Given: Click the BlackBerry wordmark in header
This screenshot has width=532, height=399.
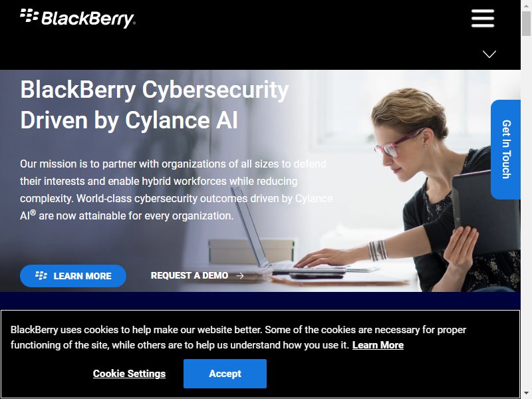Looking at the screenshot, I should [x=88, y=19].
